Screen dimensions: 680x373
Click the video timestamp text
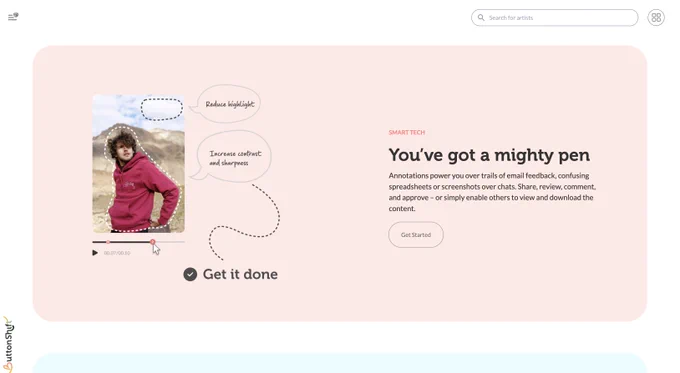pos(117,253)
